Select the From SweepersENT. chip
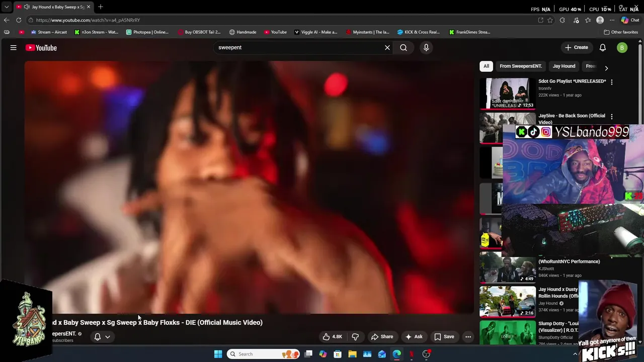 point(521,66)
